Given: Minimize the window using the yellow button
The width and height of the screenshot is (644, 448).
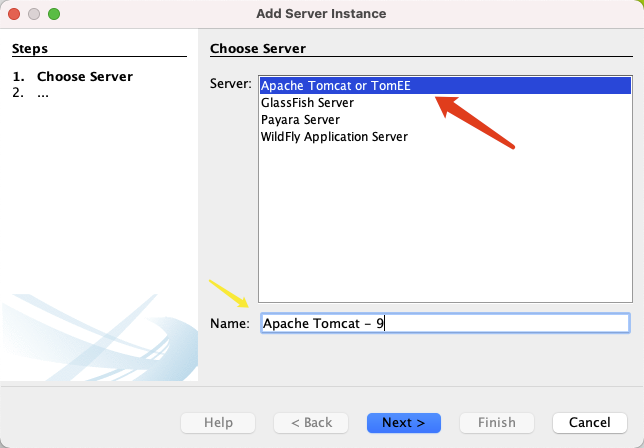Looking at the screenshot, I should [34, 14].
